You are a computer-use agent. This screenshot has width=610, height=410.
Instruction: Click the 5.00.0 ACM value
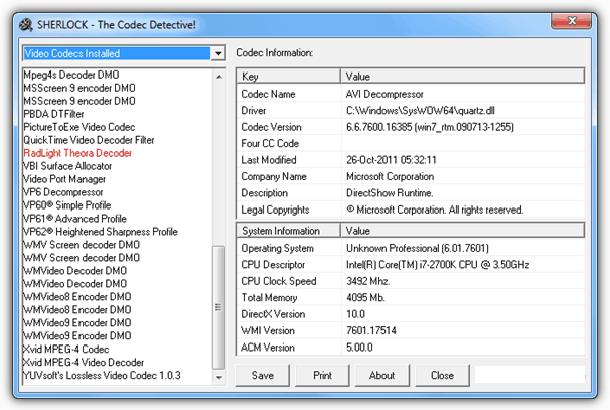point(359,347)
